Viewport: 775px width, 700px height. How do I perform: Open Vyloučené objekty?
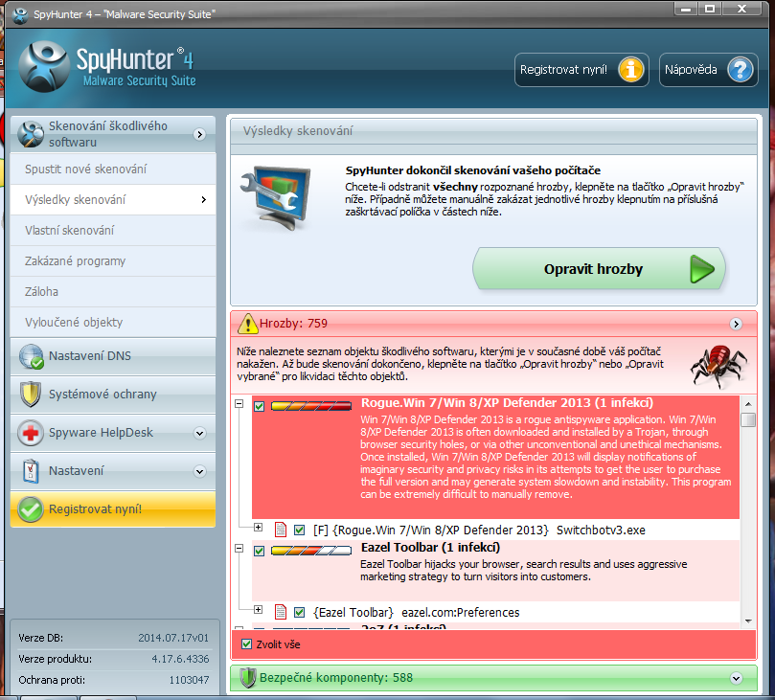click(113, 322)
